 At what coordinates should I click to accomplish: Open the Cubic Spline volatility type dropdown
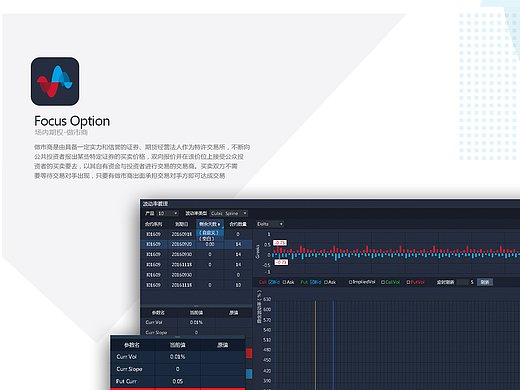click(x=229, y=213)
